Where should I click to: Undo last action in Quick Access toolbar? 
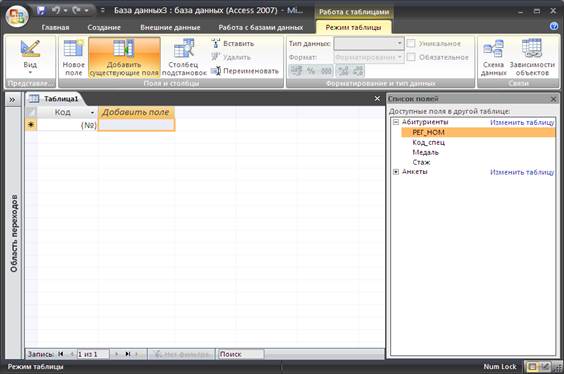tap(56, 11)
